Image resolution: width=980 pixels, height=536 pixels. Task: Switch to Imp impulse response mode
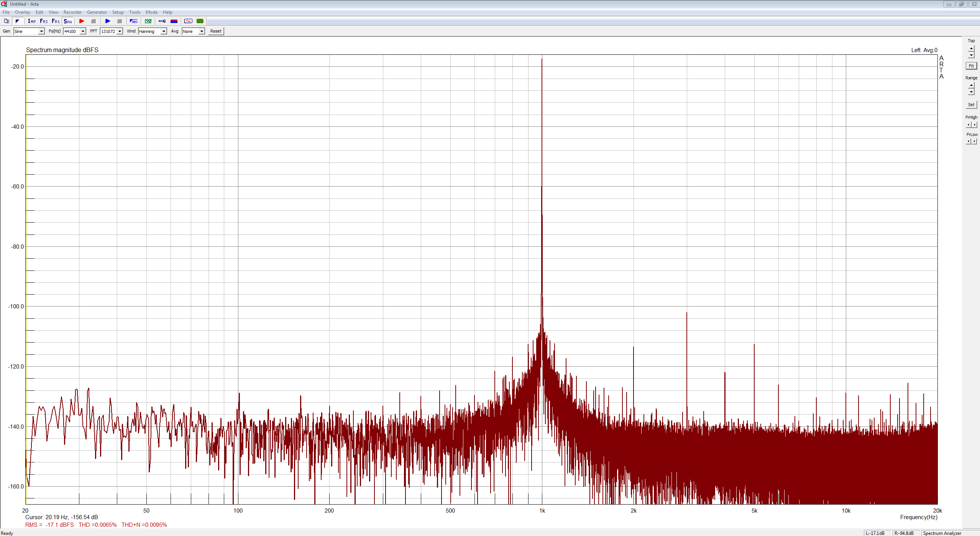click(32, 21)
